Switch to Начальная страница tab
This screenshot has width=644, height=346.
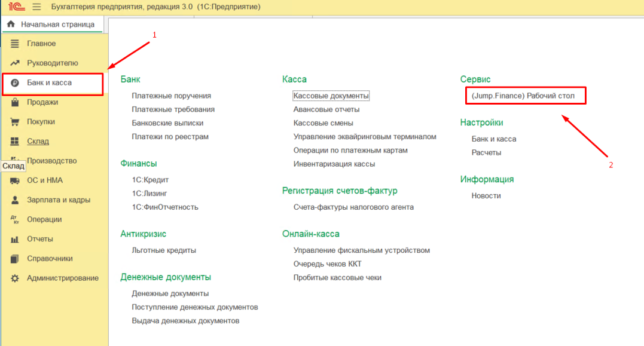coord(57,25)
